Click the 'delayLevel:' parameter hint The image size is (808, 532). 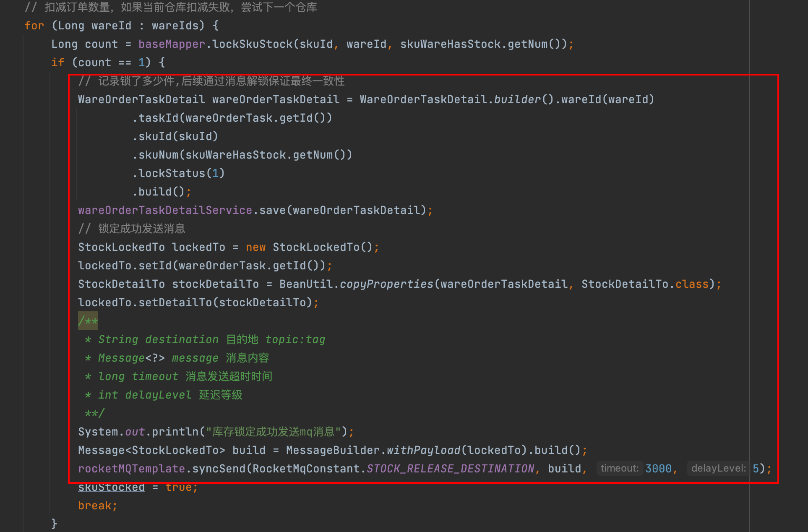click(x=718, y=468)
